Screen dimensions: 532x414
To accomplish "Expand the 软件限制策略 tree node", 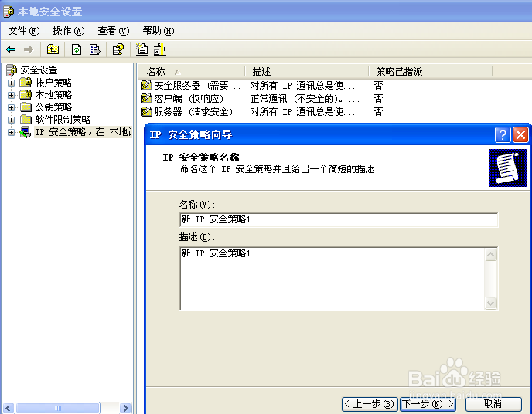I will [x=11, y=120].
